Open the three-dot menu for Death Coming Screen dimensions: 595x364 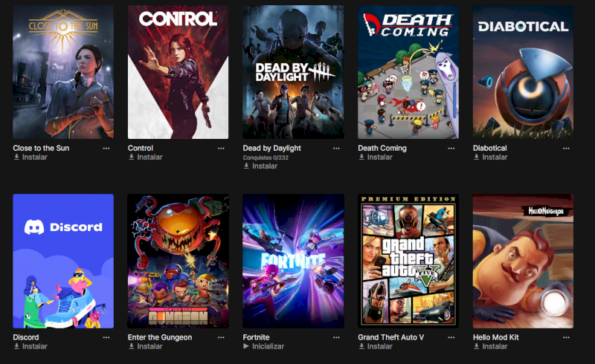(x=451, y=149)
